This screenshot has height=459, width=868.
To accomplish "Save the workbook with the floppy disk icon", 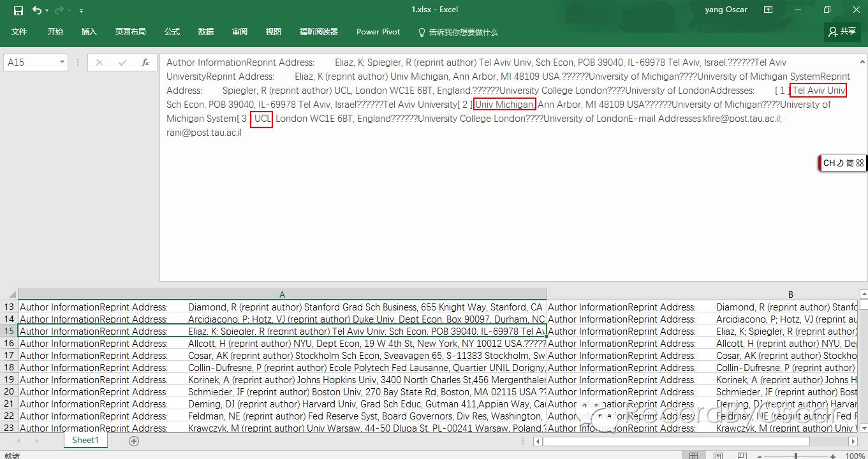I will (x=18, y=10).
